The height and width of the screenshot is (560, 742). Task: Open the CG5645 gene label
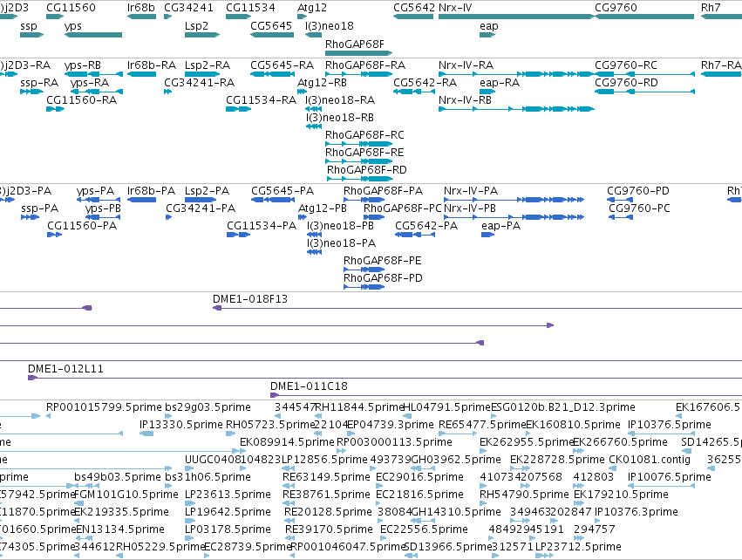271,26
